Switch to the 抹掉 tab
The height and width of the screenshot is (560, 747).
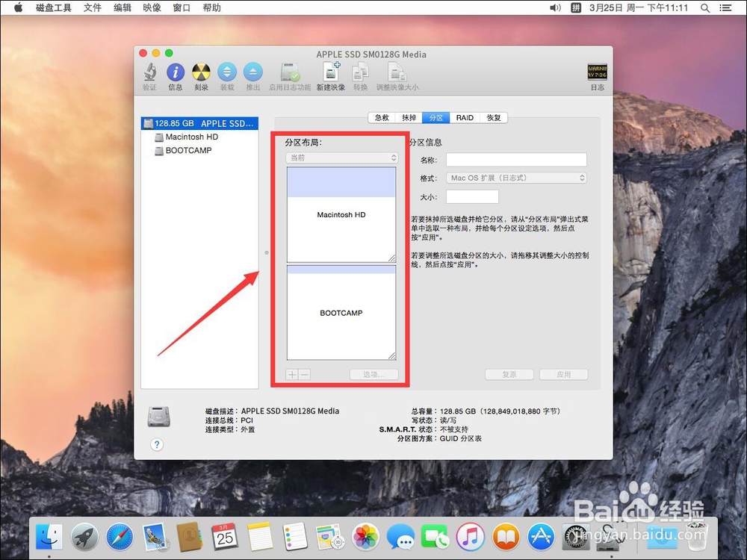click(409, 118)
